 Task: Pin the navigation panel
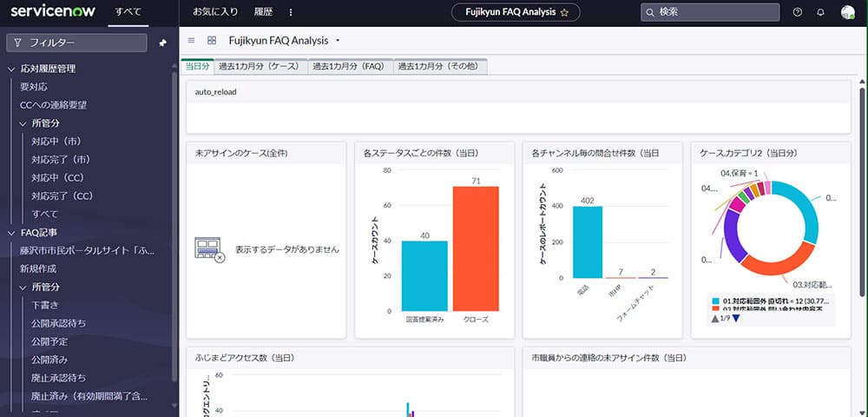163,43
